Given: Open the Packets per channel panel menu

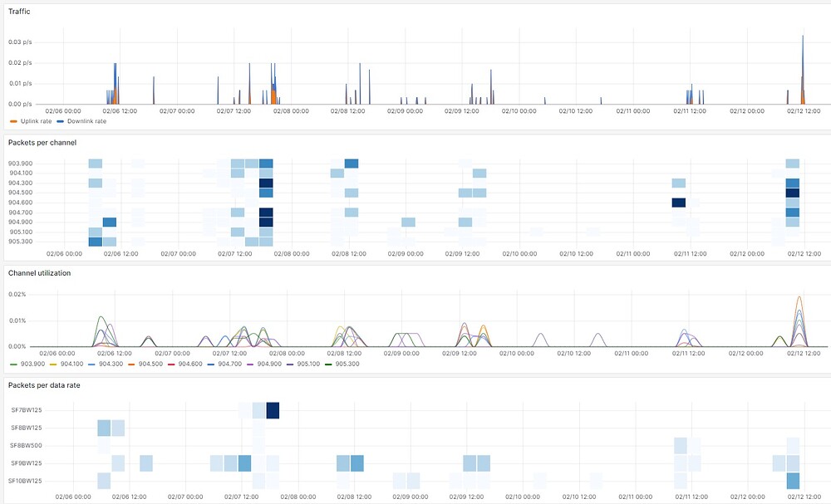Looking at the screenshot, I should pyautogui.click(x=42, y=143).
